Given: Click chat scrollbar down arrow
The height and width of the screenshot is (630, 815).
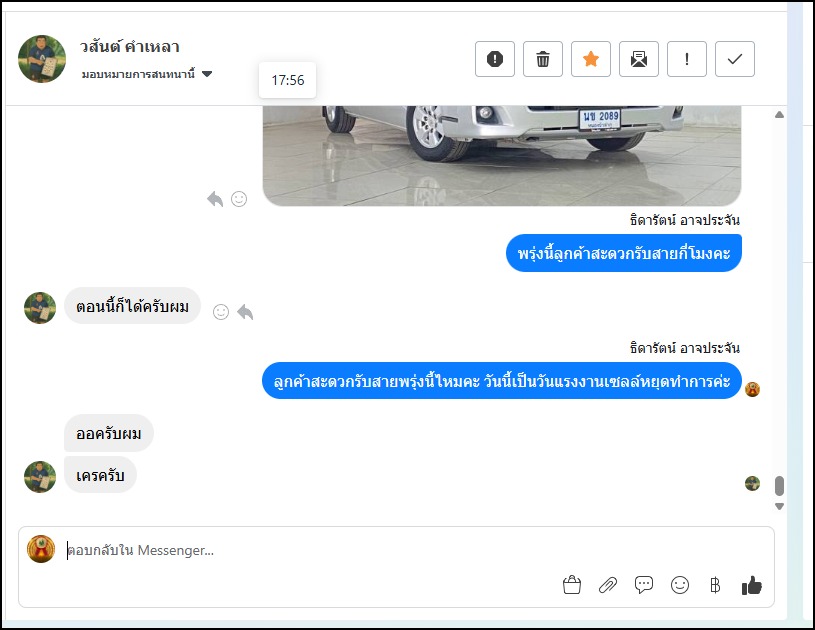Looking at the screenshot, I should click(779, 506).
